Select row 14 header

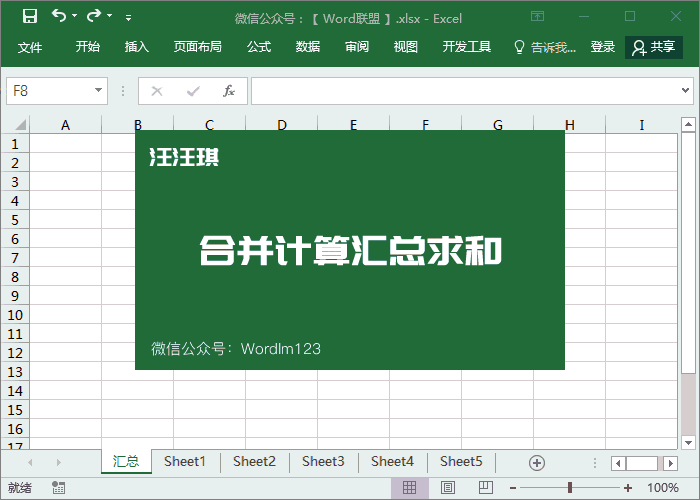tap(15, 391)
